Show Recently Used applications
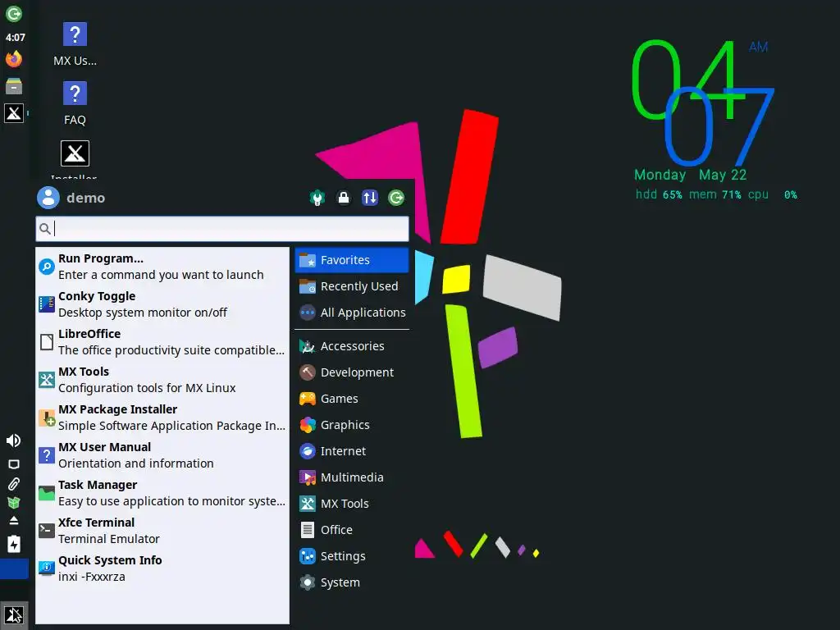Screen dimensions: 840x630 point(352,286)
